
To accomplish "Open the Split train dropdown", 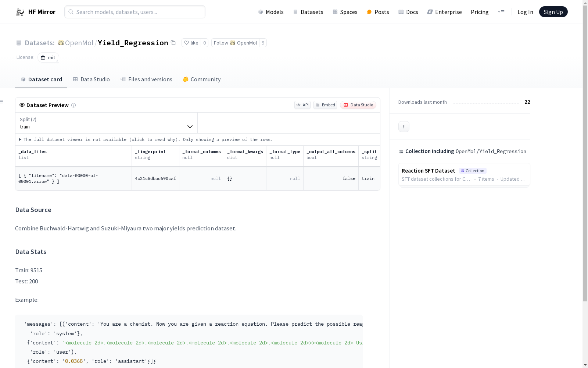I will click(x=106, y=123).
